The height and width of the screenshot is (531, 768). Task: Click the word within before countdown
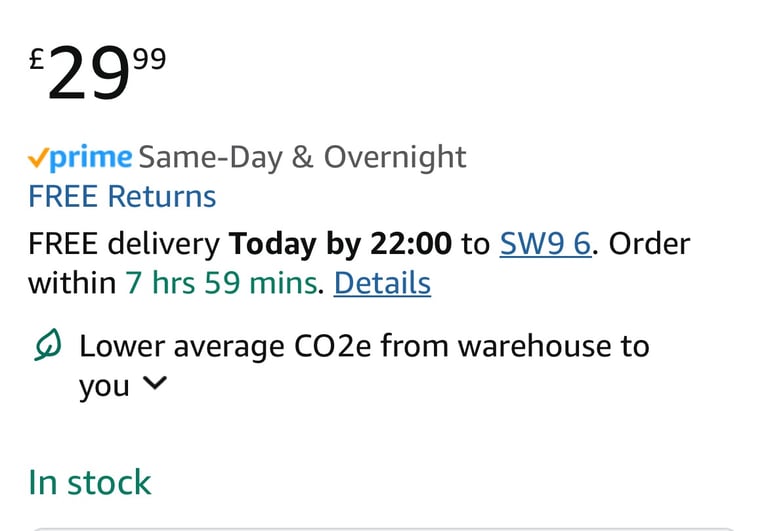coord(72,283)
